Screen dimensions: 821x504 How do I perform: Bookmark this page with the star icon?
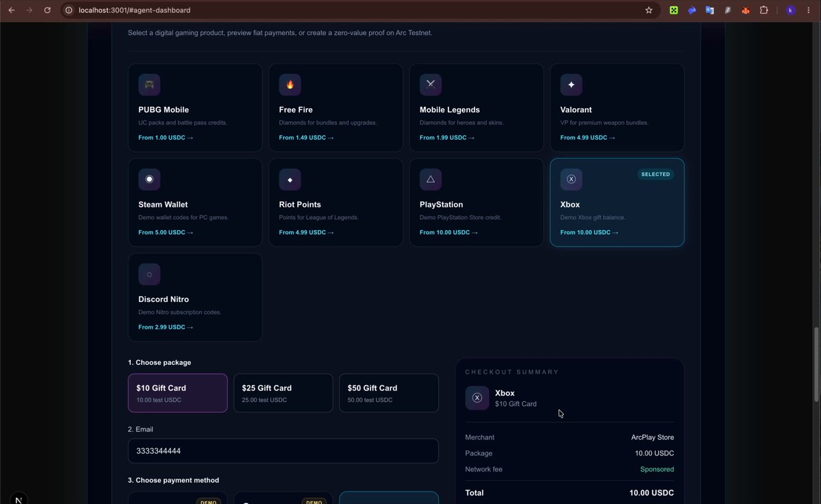tap(648, 10)
